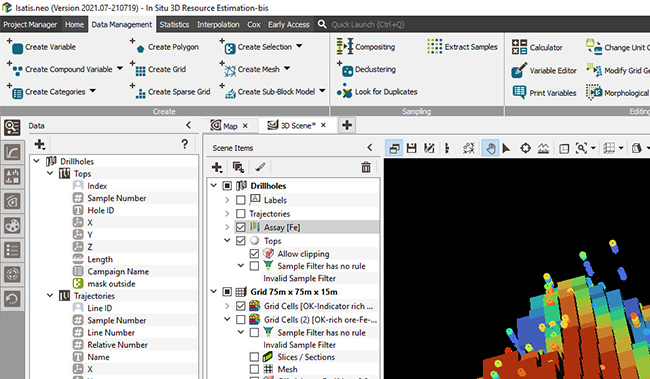Click the undo history sidebar icon
650x379 pixels.
pos(12,299)
